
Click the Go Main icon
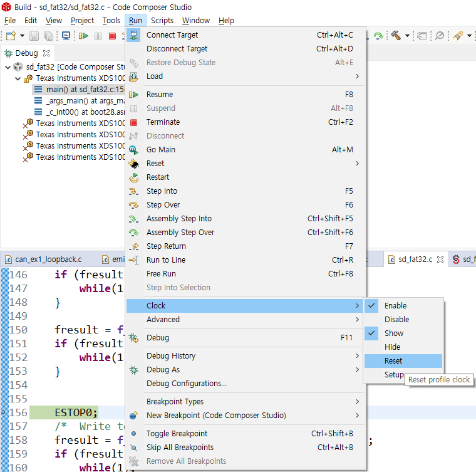(x=133, y=150)
